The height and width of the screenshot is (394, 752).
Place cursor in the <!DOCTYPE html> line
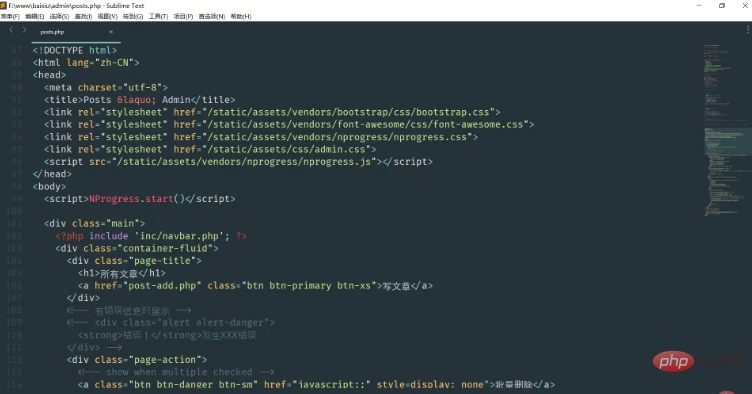[75, 50]
